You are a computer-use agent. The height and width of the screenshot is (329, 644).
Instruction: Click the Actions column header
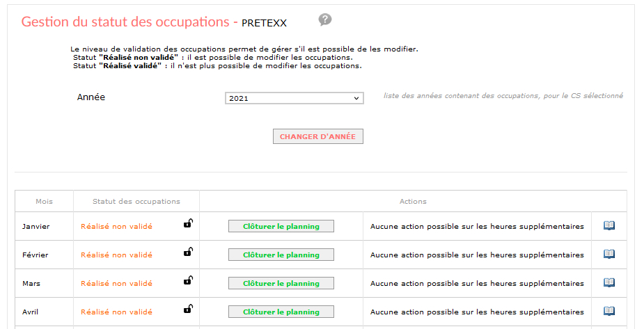[413, 202]
